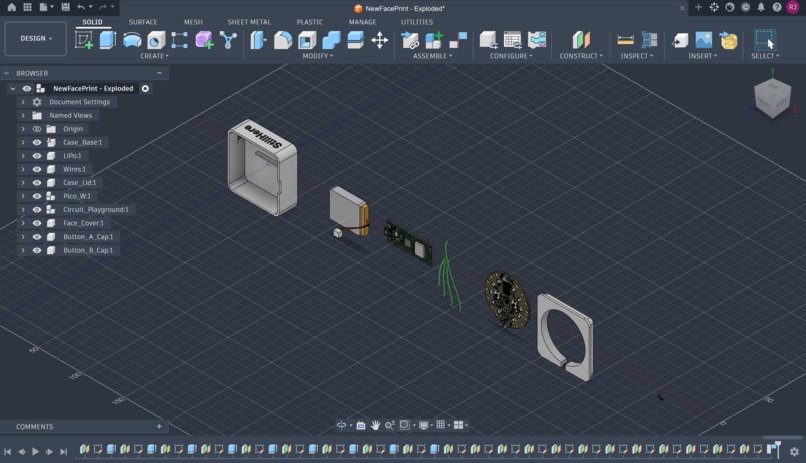Collapse the BROWSER panel
The width and height of the screenshot is (806, 463).
click(x=159, y=73)
